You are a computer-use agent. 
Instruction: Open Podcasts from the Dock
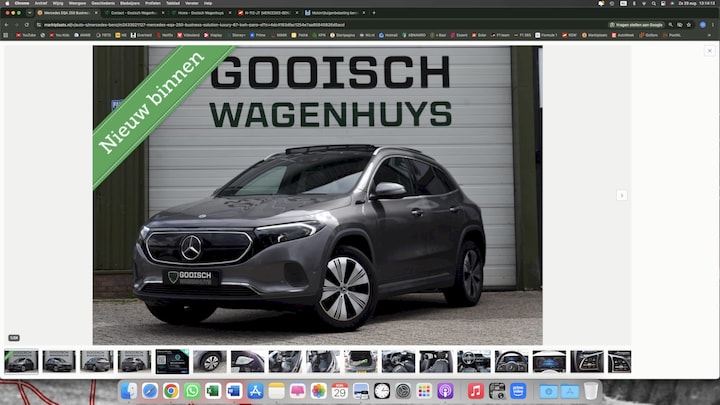[445, 391]
